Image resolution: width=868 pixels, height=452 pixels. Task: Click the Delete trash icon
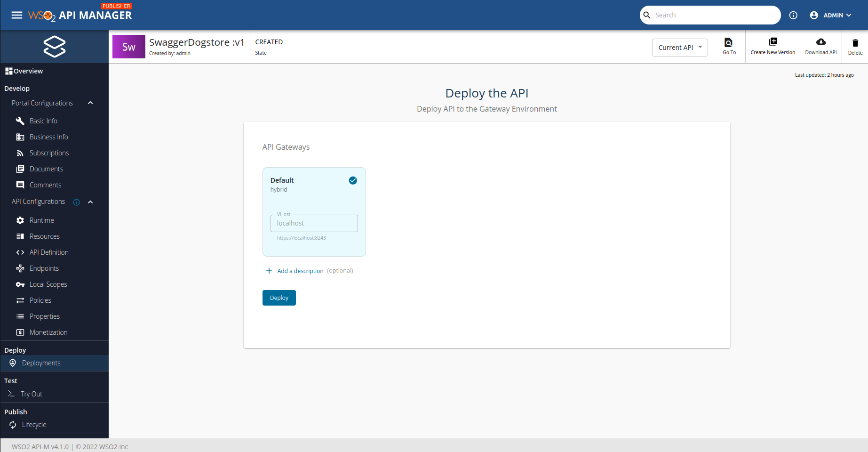pyautogui.click(x=855, y=43)
